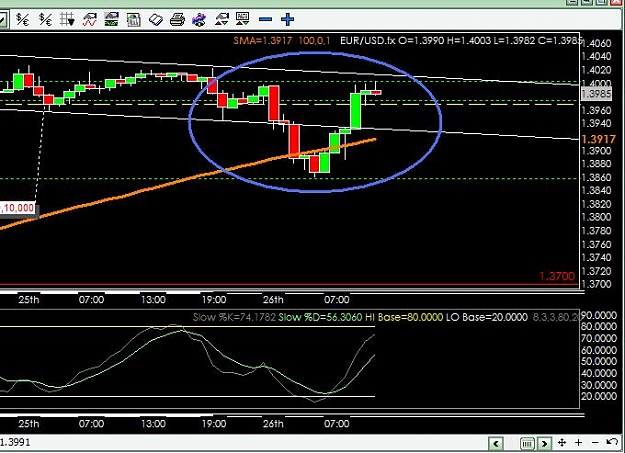Click the four-way move arrows icon

point(562,442)
